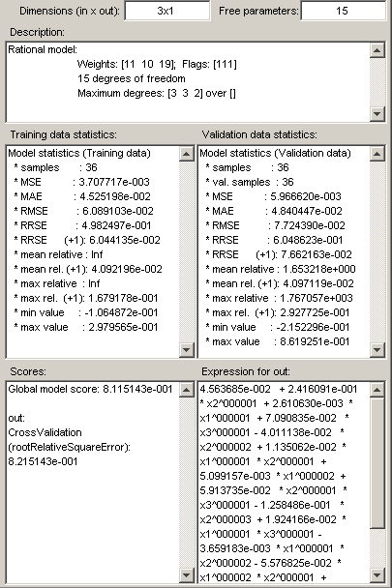Click the Description scrollbar track
The image size is (392, 588).
377,82
